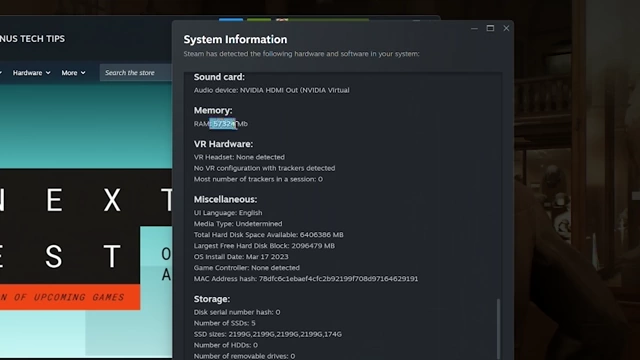Maximize the System Information window
This screenshot has width=640, height=360.
[490, 28]
